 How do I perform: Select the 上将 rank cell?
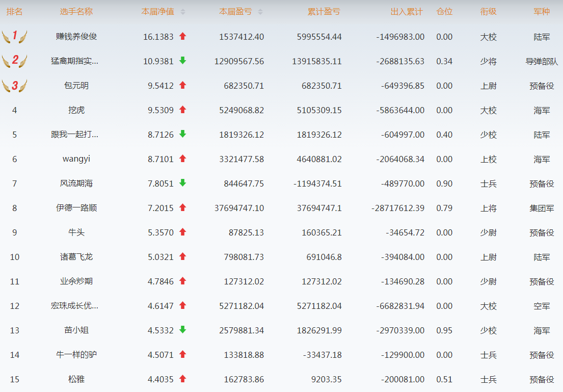pyautogui.click(x=488, y=208)
